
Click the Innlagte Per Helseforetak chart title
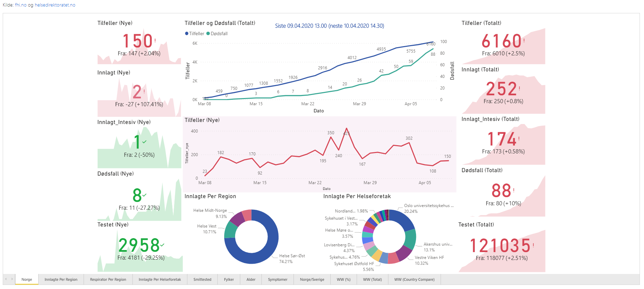(x=357, y=196)
